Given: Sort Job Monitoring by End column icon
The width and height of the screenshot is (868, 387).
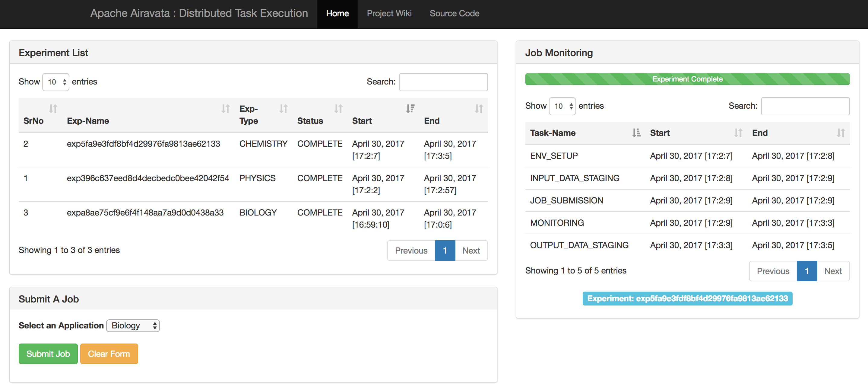Looking at the screenshot, I should (841, 133).
